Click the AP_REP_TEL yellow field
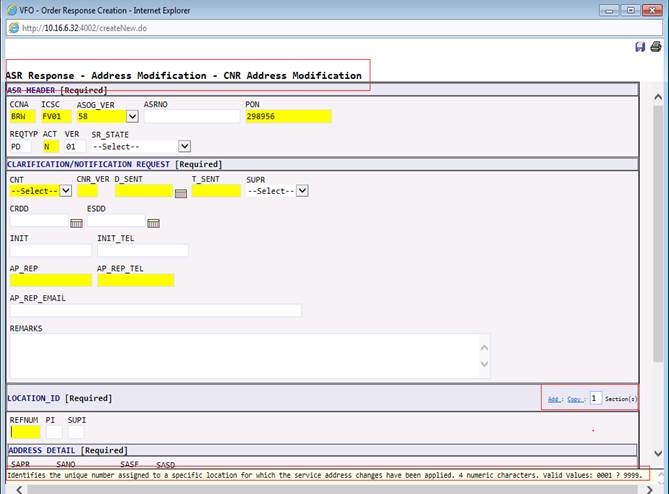The image size is (669, 494). [x=136, y=280]
